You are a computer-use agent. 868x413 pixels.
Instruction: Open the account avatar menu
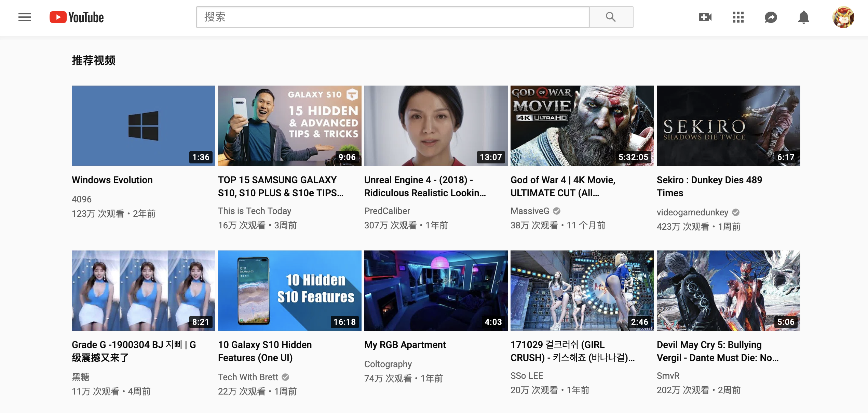pyautogui.click(x=843, y=17)
